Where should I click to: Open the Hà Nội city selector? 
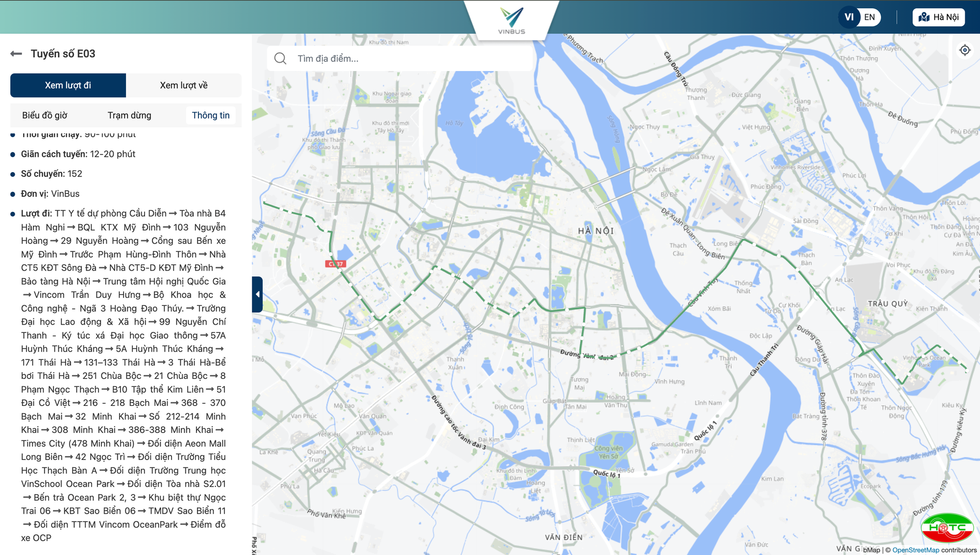click(x=939, y=17)
